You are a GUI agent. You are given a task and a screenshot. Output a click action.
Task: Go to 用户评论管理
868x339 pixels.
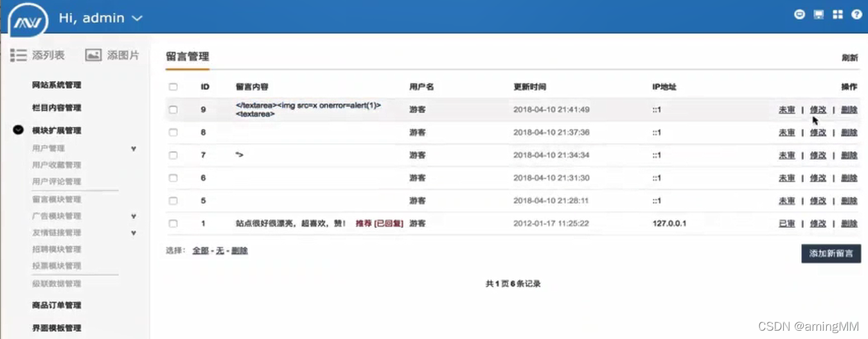(57, 182)
